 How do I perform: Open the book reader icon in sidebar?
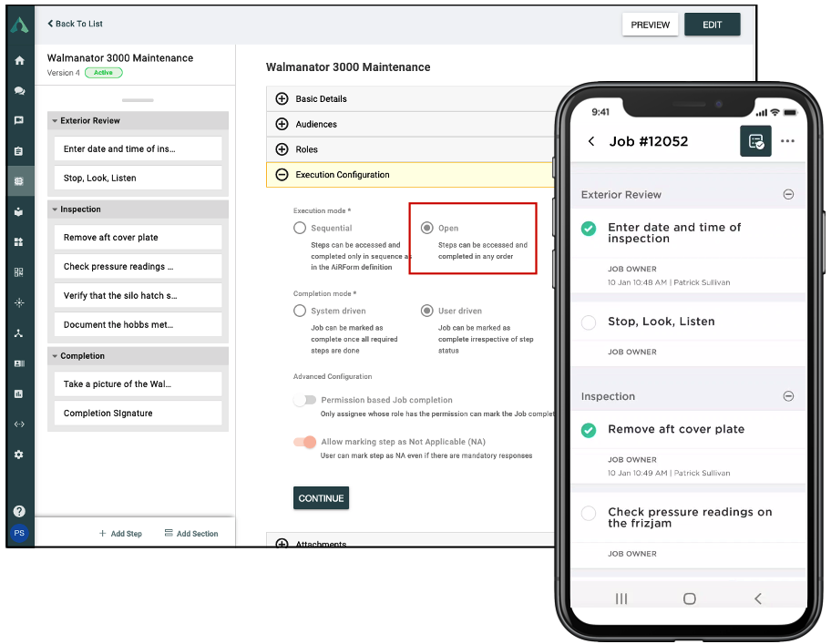[19, 212]
